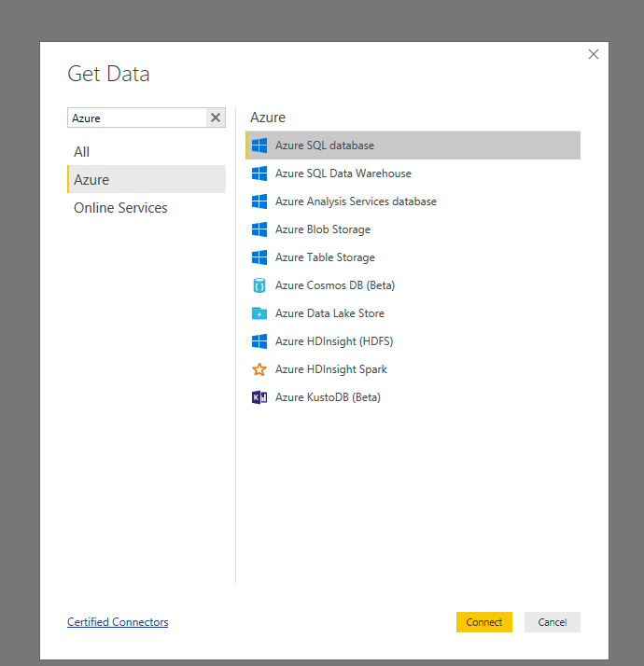Select Azure HDInsight (HDFS)
Image resolution: width=644 pixels, height=666 pixels.
click(413, 341)
